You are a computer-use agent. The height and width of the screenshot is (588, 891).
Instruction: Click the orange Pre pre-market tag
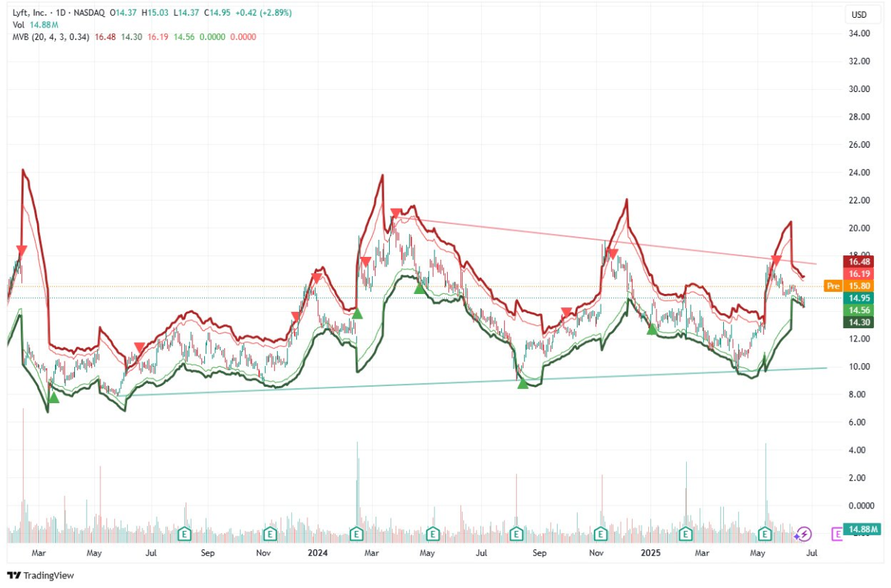click(x=834, y=285)
